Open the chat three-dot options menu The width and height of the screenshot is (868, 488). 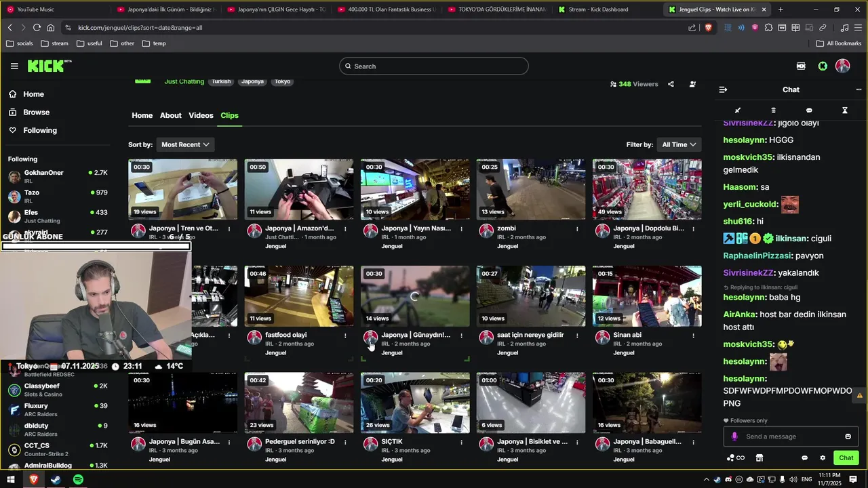coord(859,89)
